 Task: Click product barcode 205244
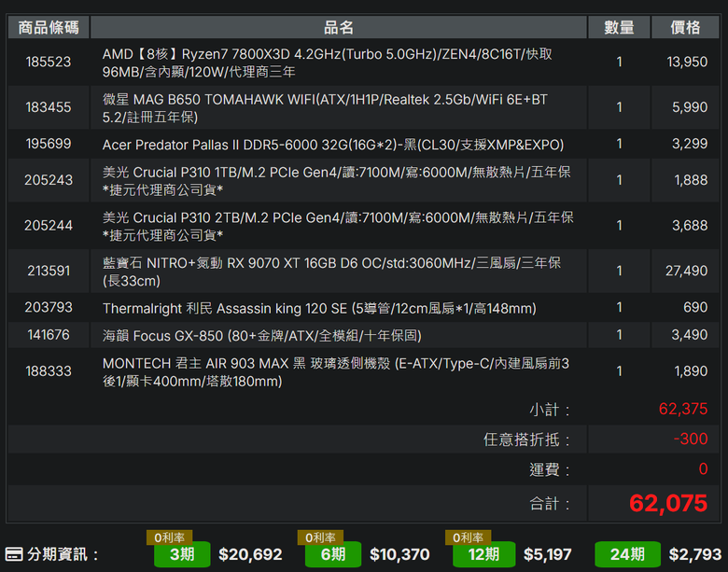(x=49, y=225)
